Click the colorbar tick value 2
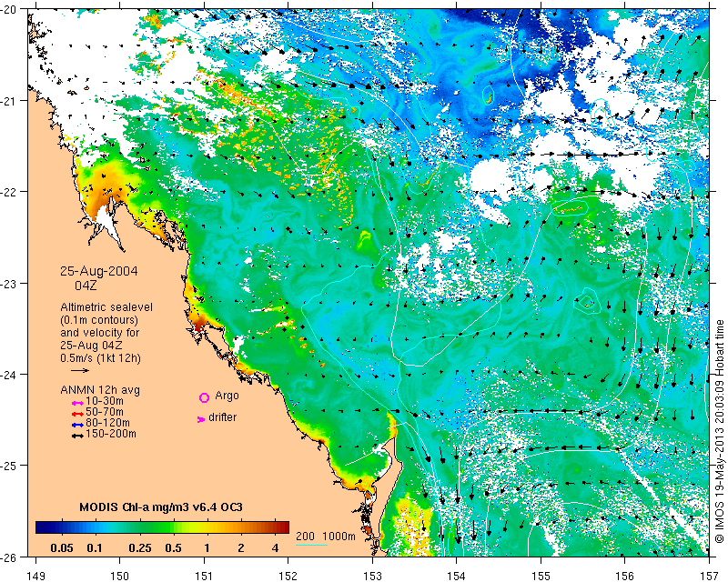The width and height of the screenshot is (728, 582). [x=241, y=548]
